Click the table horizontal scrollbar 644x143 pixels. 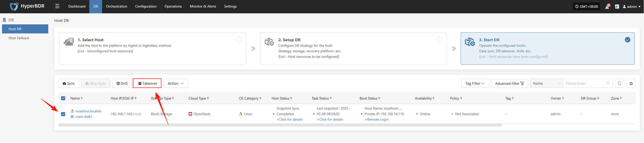point(280,125)
